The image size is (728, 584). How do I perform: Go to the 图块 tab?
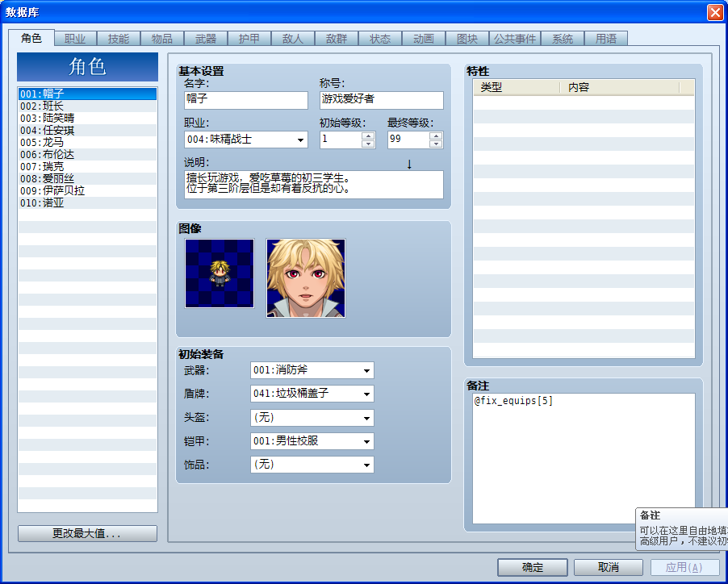[x=467, y=39]
